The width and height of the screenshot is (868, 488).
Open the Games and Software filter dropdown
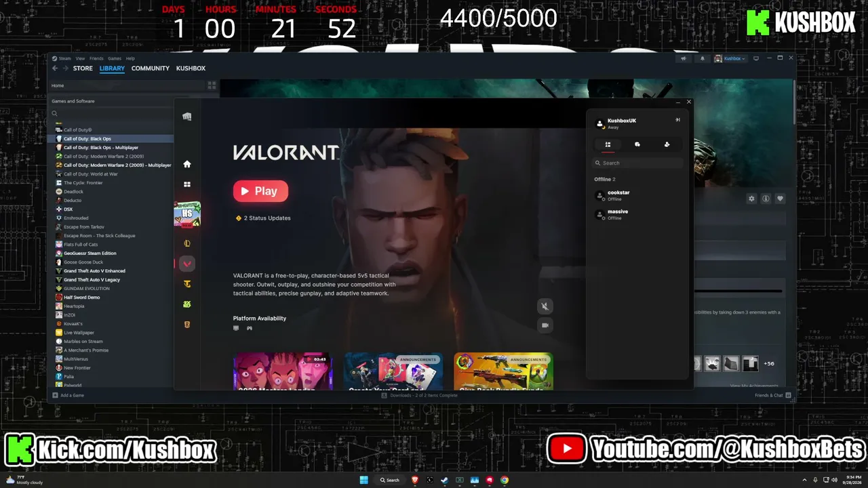111,101
